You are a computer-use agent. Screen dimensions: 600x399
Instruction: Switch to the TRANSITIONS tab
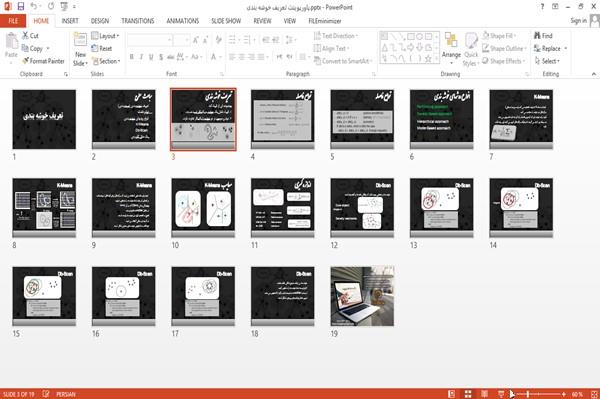click(x=138, y=21)
